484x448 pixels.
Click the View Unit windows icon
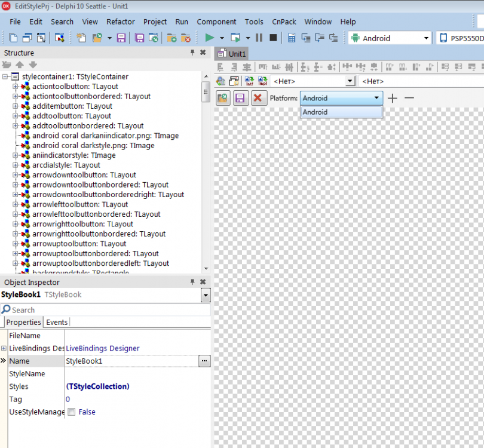click(x=27, y=38)
